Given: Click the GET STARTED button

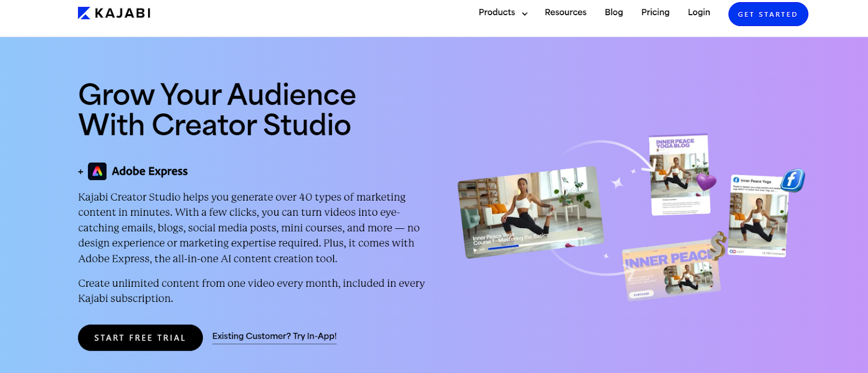Looking at the screenshot, I should point(768,14).
